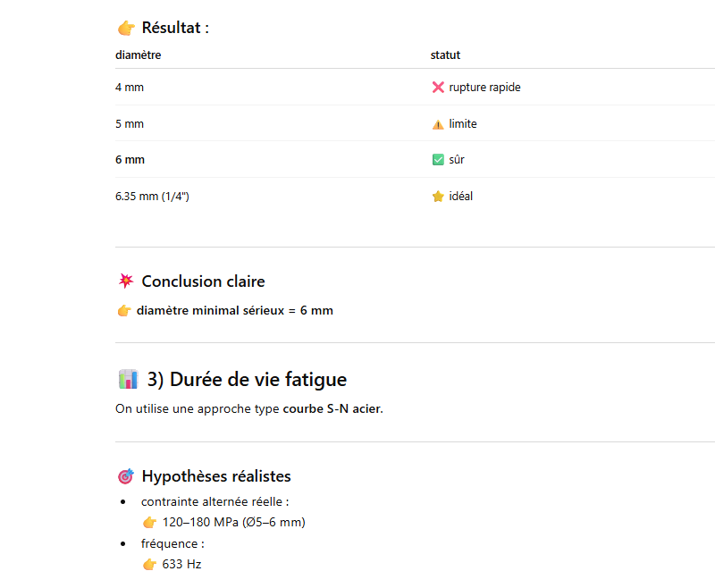Click the bar chart emoji beside Durée de vie fatigue
The image size is (715, 588).
point(128,380)
